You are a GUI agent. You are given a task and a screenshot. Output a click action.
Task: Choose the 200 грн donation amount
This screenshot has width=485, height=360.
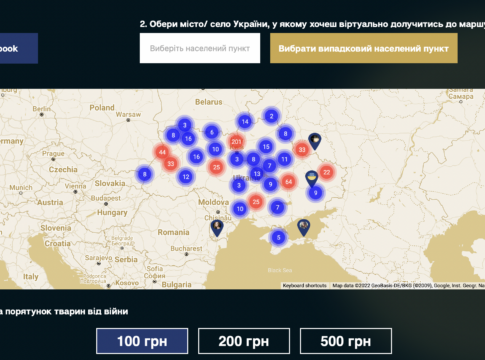click(x=244, y=341)
